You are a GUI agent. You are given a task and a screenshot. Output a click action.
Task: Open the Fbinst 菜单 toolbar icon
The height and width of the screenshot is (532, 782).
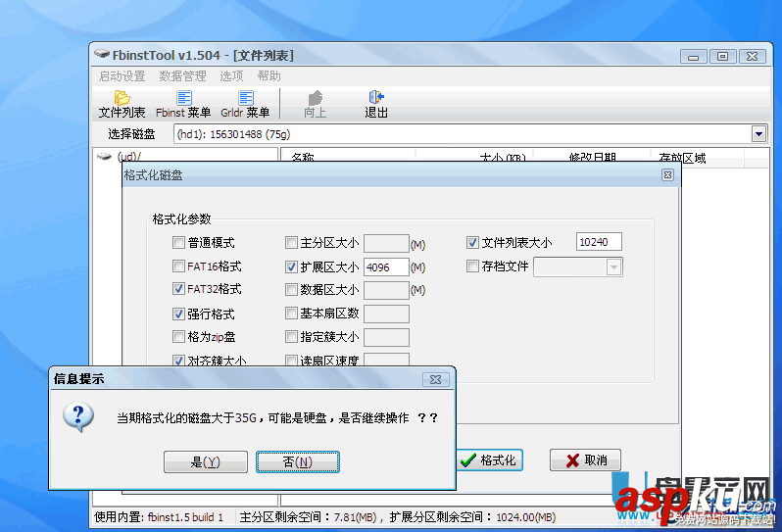pyautogui.click(x=183, y=104)
